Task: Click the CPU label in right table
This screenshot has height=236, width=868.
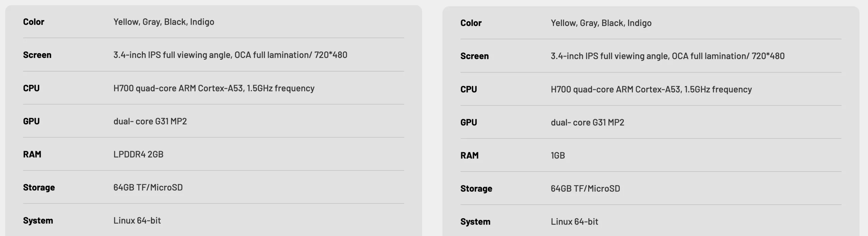Action: pyautogui.click(x=469, y=89)
